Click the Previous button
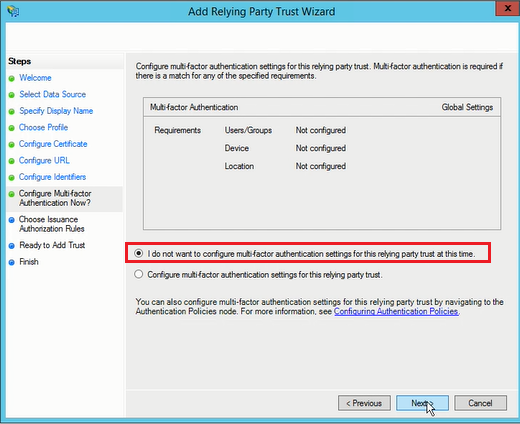 (x=364, y=403)
